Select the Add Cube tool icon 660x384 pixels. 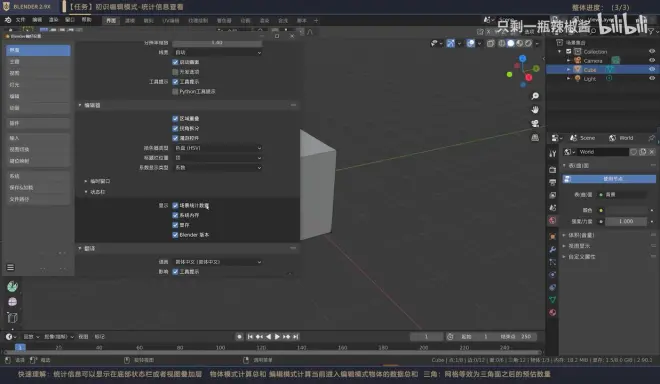[x=12, y=317]
